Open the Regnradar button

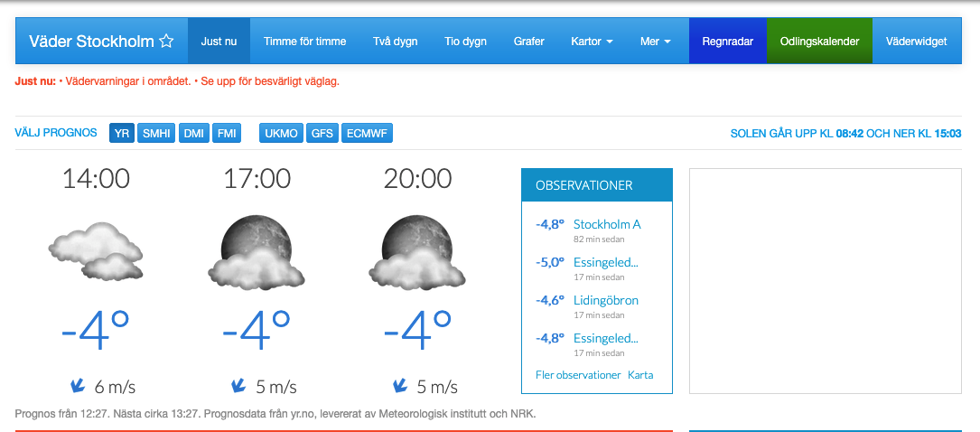tap(728, 42)
